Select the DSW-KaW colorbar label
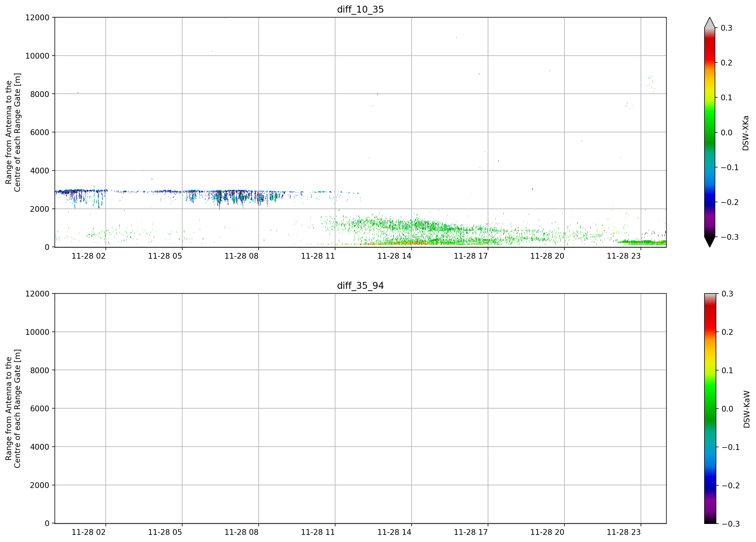The width and height of the screenshot is (756, 542). click(x=746, y=409)
